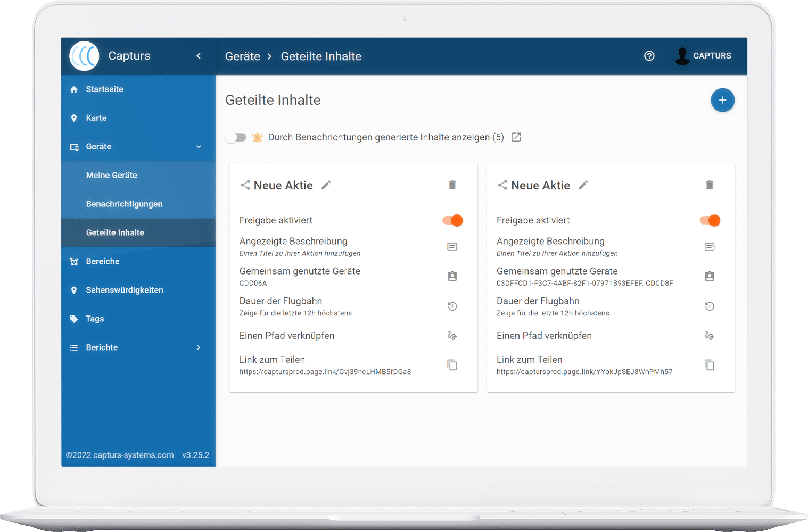Set trajectory duration icon on CDD06A card

(452, 306)
